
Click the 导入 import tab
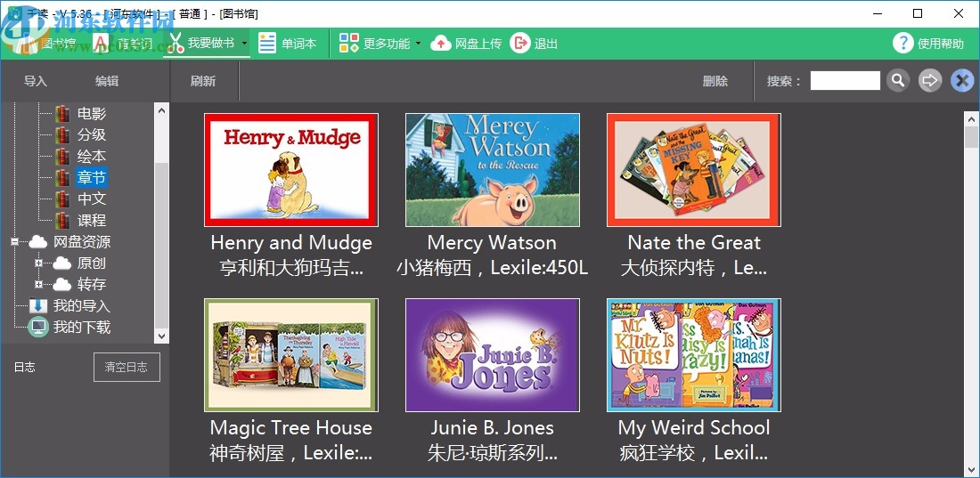[36, 81]
